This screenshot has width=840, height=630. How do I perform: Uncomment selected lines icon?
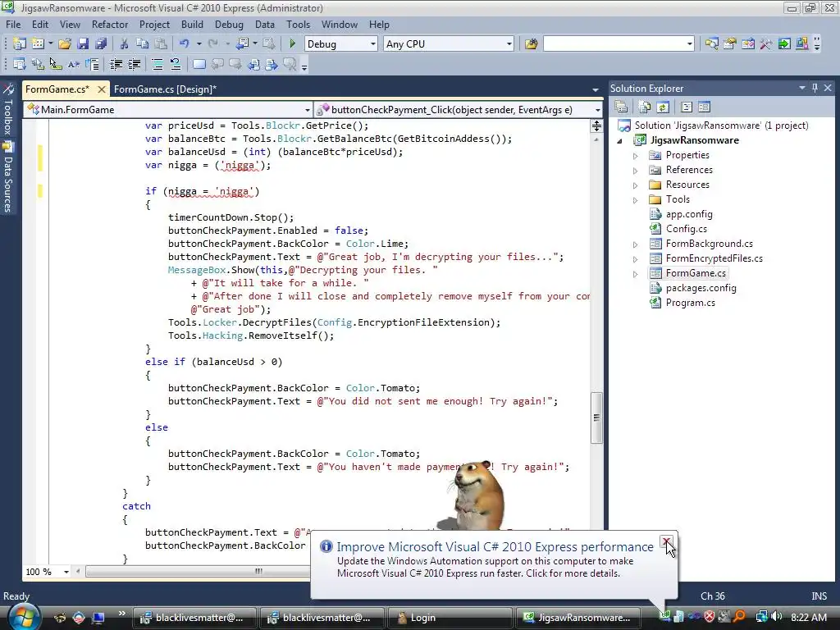(176, 65)
